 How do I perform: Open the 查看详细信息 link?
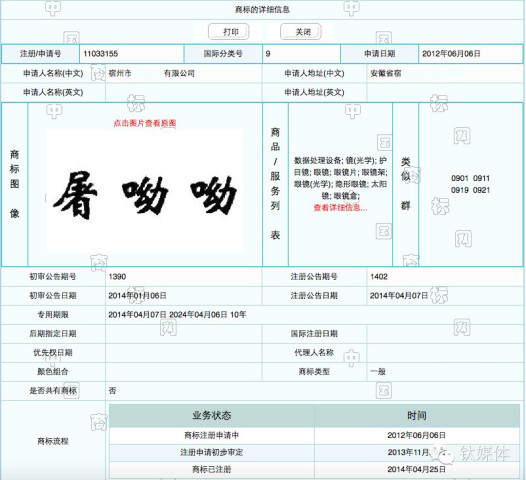point(340,208)
